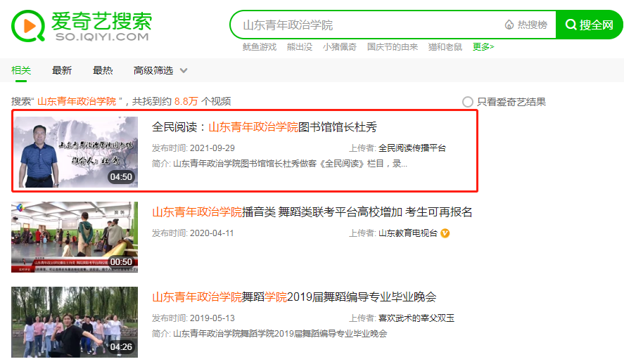The width and height of the screenshot is (624, 364).
Task: Click the magnifier icon in search button
Action: pyautogui.click(x=570, y=25)
